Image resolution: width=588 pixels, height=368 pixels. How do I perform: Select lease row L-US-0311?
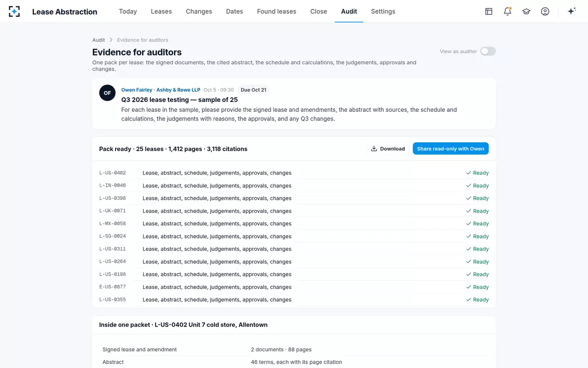(x=294, y=249)
